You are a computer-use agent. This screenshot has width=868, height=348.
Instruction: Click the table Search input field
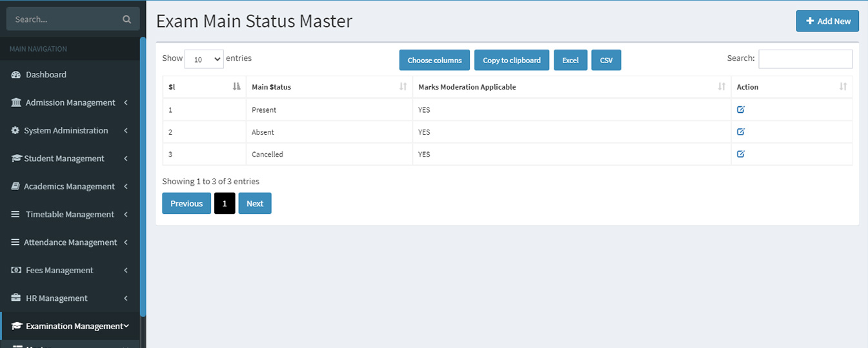[805, 59]
